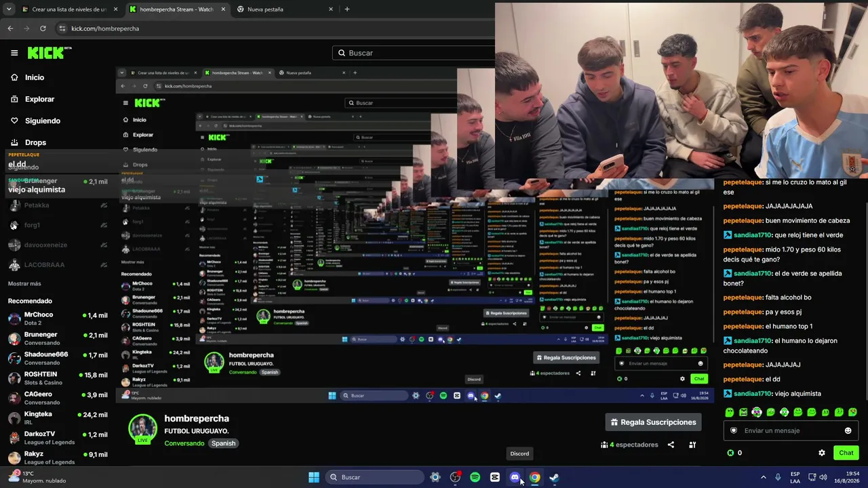The width and height of the screenshot is (868, 488).
Task: Open the emoji picker in chat input
Action: coord(848,430)
